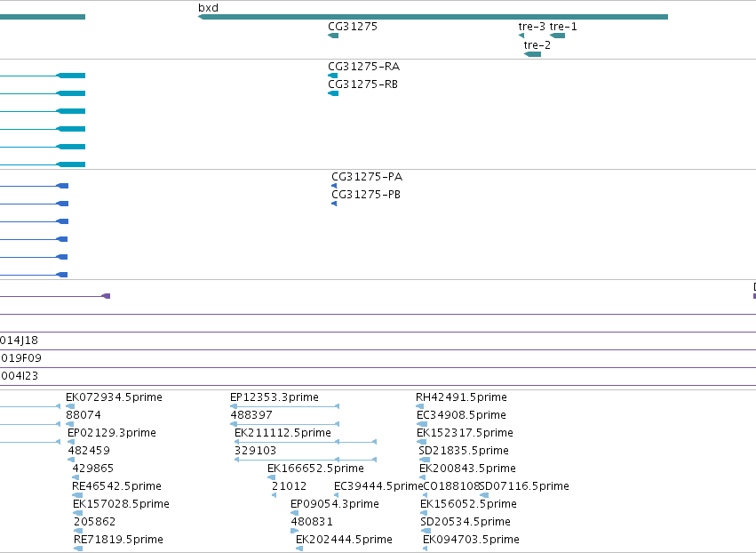Open the CG31275-RB transcript label
This screenshot has height=553, width=756.
(x=362, y=84)
